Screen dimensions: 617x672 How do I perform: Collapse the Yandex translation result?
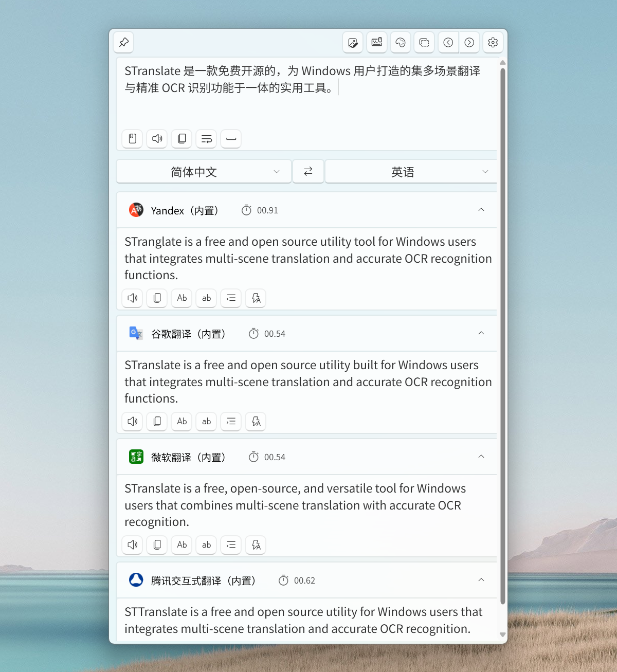click(481, 210)
